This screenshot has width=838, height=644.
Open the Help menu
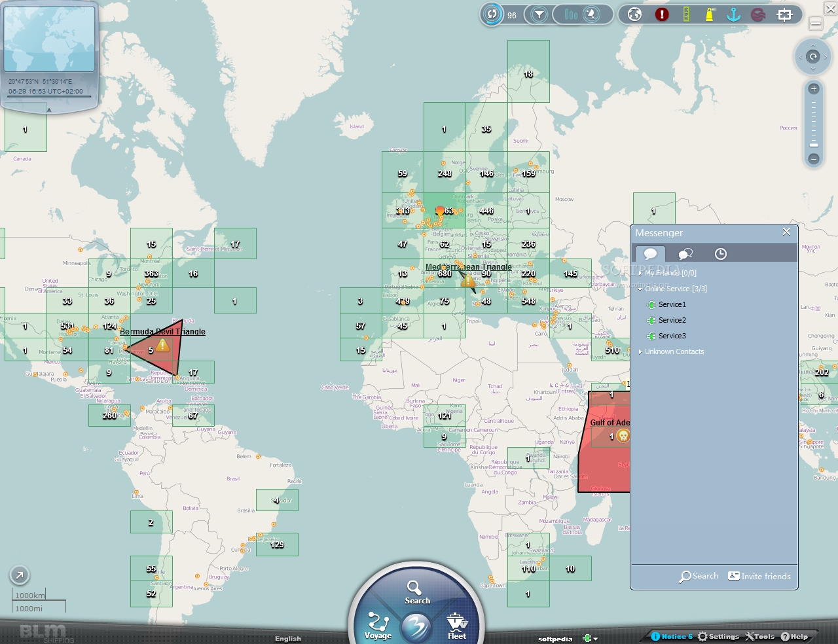coord(794,636)
